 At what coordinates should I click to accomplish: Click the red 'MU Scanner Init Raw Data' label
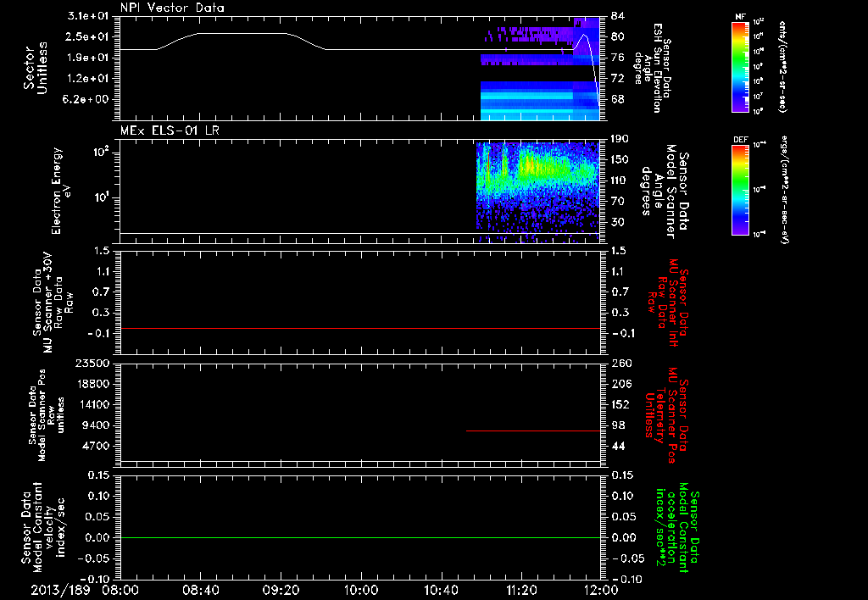click(669, 303)
